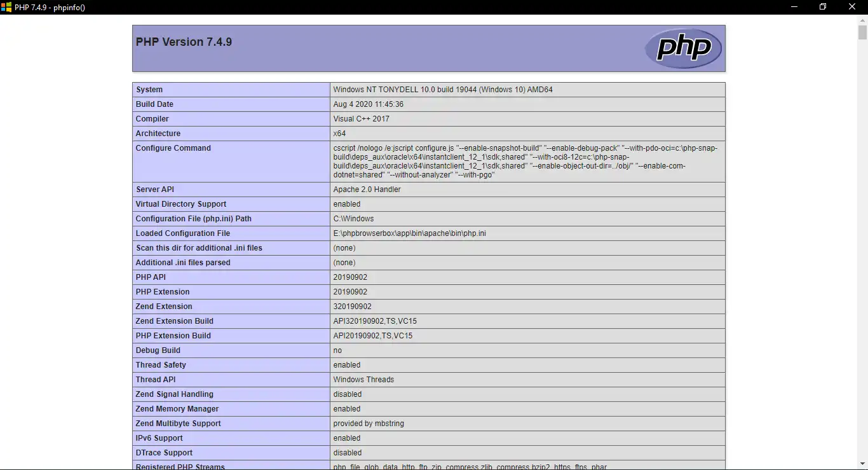Image resolution: width=868 pixels, height=470 pixels.
Task: Click the 'Visual C++ 2017' value
Action: tap(362, 119)
